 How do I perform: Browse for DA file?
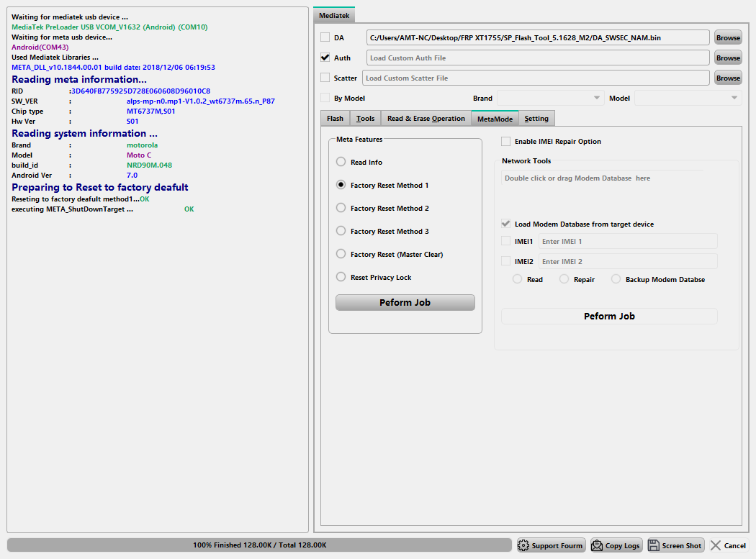pyautogui.click(x=728, y=37)
